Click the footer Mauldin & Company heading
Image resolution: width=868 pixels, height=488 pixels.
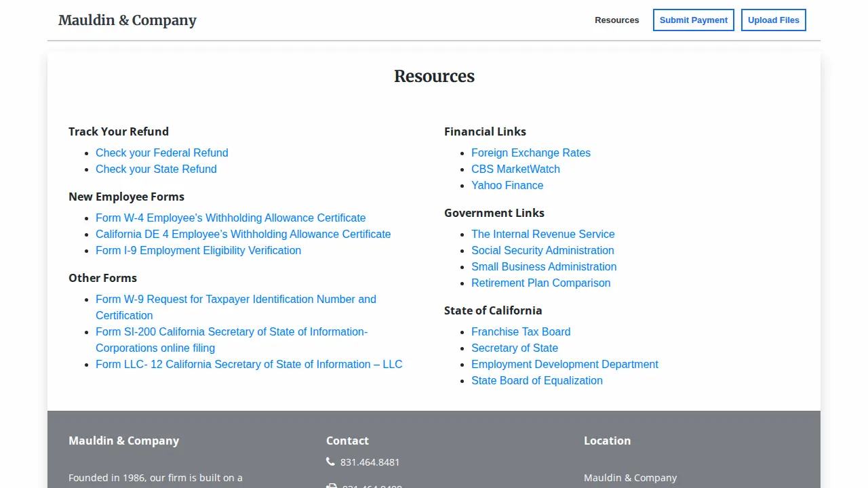pos(123,441)
